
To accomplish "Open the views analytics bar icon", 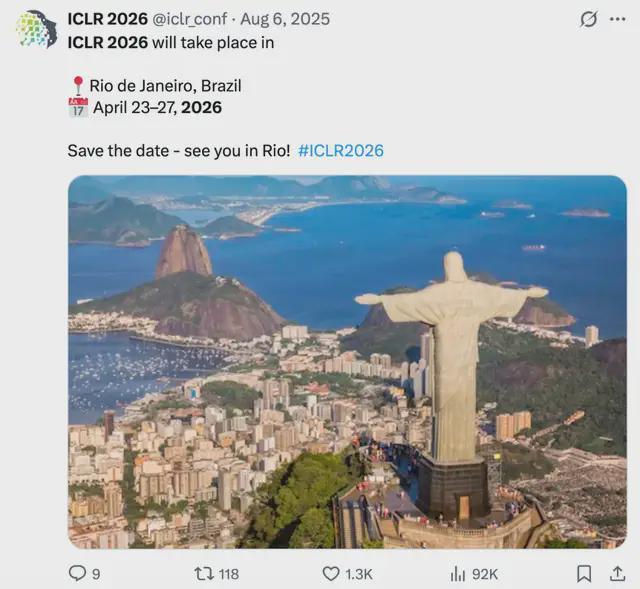I will [458, 573].
